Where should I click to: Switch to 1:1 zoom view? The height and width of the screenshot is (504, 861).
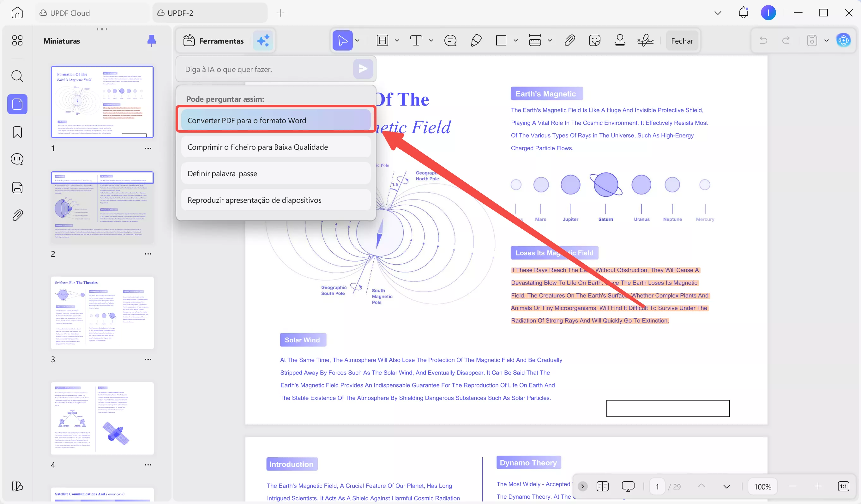click(844, 486)
